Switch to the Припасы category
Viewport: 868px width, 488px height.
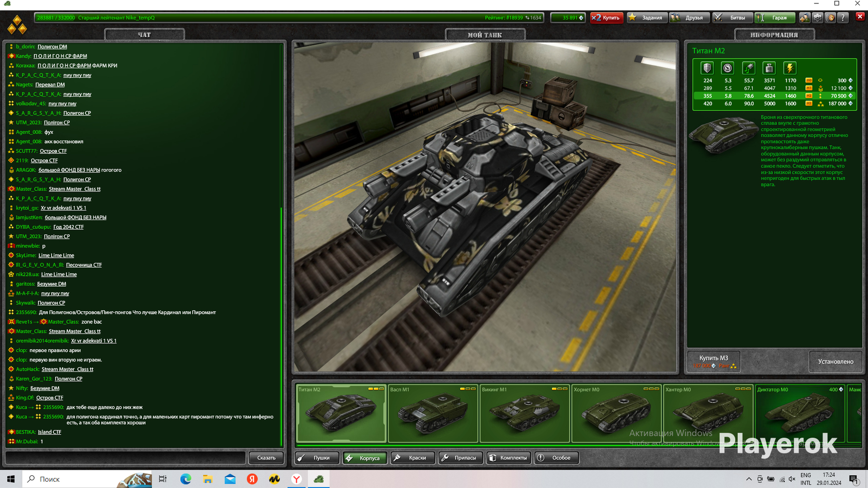(x=460, y=458)
